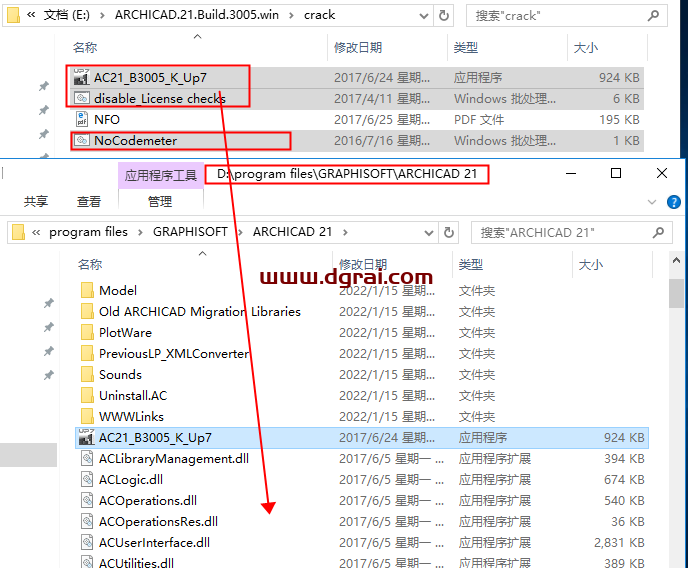The image size is (688, 568).
Task: Click the Model folder icon
Action: tap(87, 290)
